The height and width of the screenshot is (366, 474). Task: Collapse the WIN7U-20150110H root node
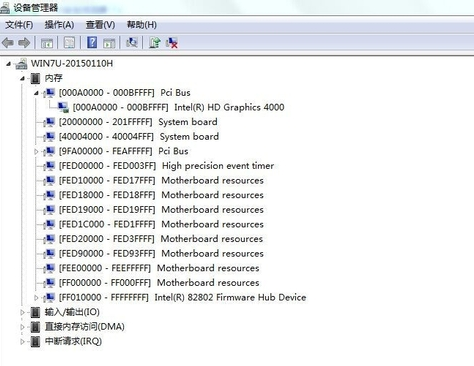coord(9,64)
